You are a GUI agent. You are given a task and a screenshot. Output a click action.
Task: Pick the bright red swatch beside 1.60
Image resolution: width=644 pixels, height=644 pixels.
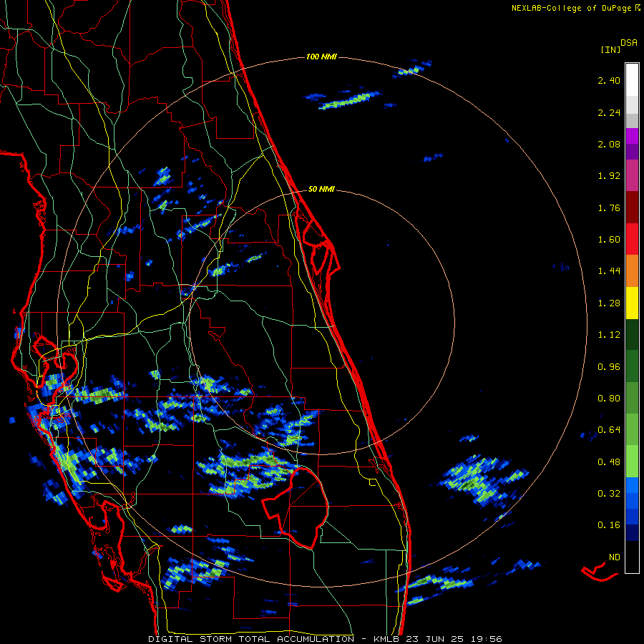632,240
